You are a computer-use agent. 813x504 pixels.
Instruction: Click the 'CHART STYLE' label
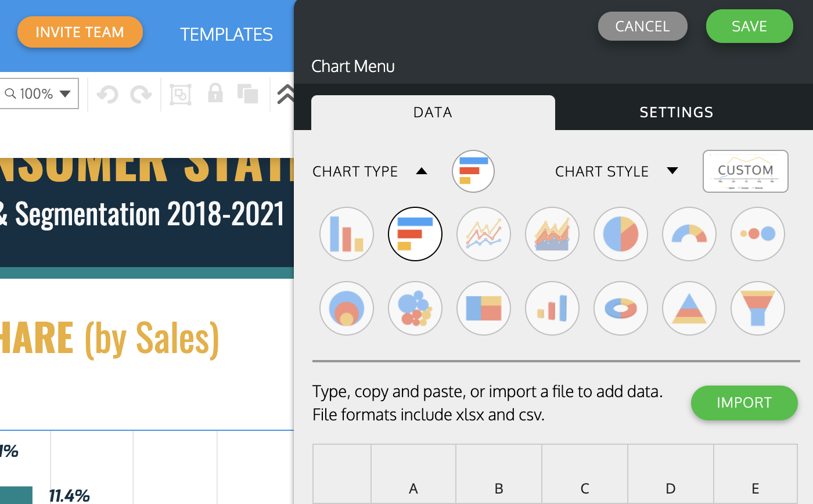[x=602, y=172]
